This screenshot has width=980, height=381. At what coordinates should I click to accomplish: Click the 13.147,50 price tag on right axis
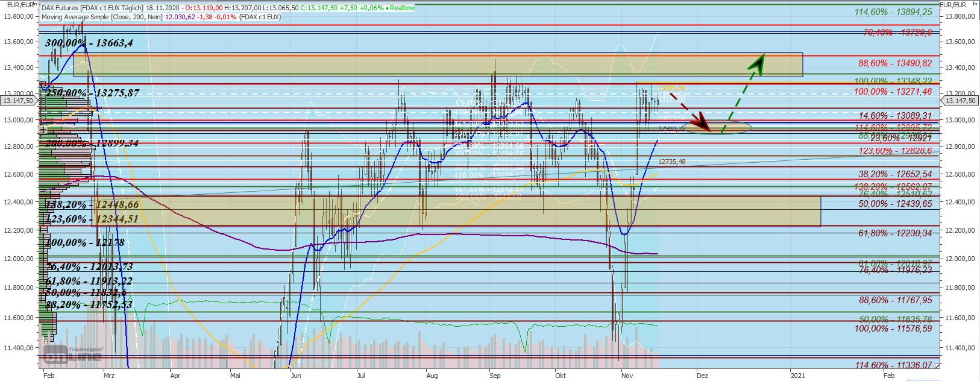pyautogui.click(x=960, y=101)
